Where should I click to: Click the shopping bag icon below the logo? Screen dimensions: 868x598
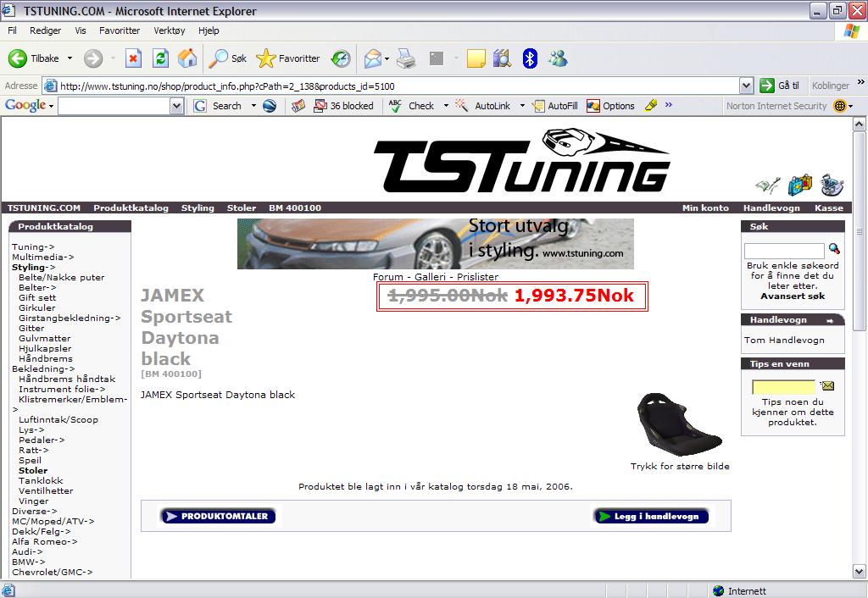pyautogui.click(x=800, y=185)
